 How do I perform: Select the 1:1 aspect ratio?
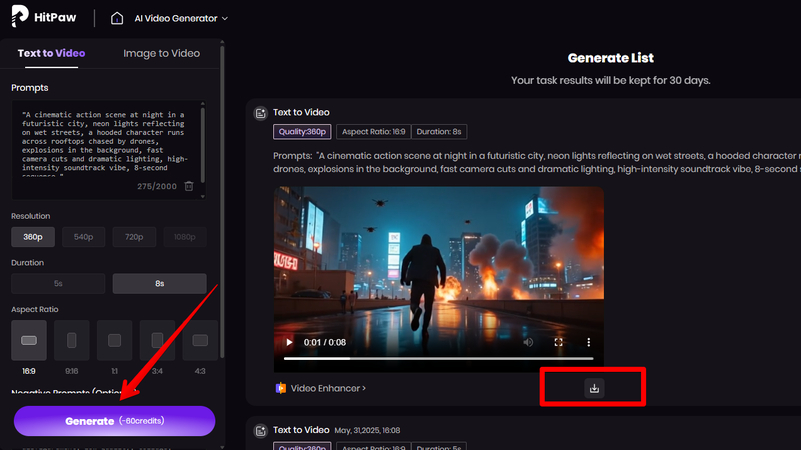114,341
